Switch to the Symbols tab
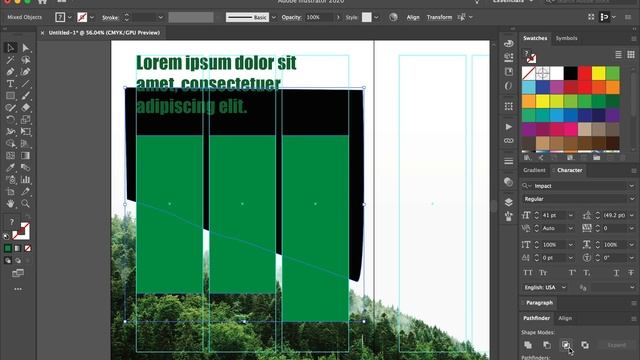 (567, 38)
